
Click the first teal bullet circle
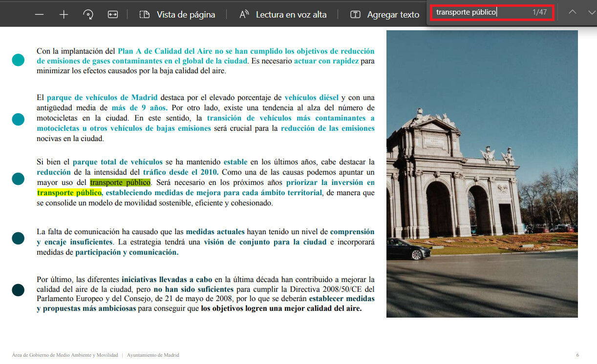tap(18, 60)
